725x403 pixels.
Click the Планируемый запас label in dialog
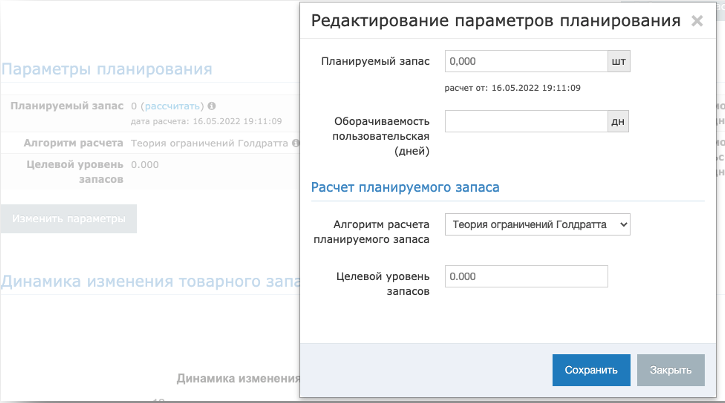pos(375,61)
